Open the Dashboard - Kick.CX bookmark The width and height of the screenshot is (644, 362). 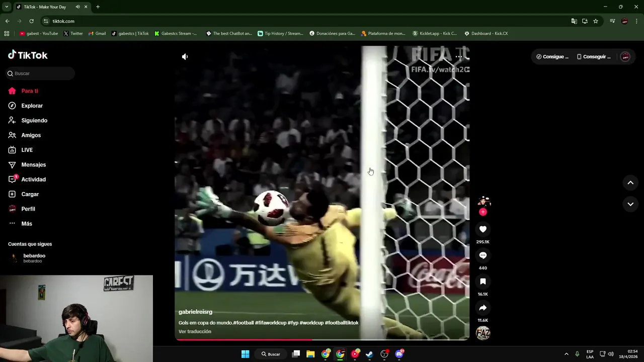[486, 34]
